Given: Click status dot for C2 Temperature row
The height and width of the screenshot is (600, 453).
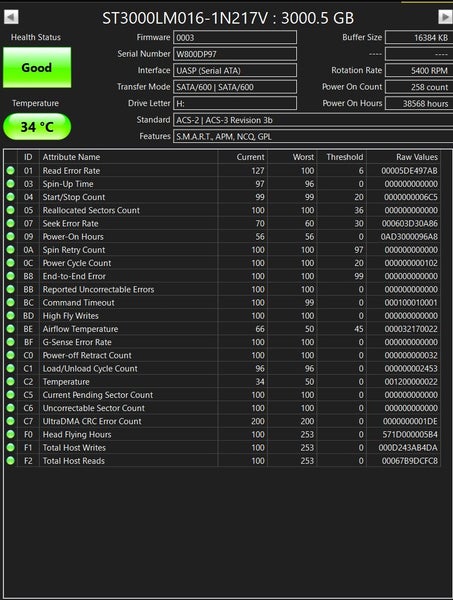Looking at the screenshot, I should 11,382.
